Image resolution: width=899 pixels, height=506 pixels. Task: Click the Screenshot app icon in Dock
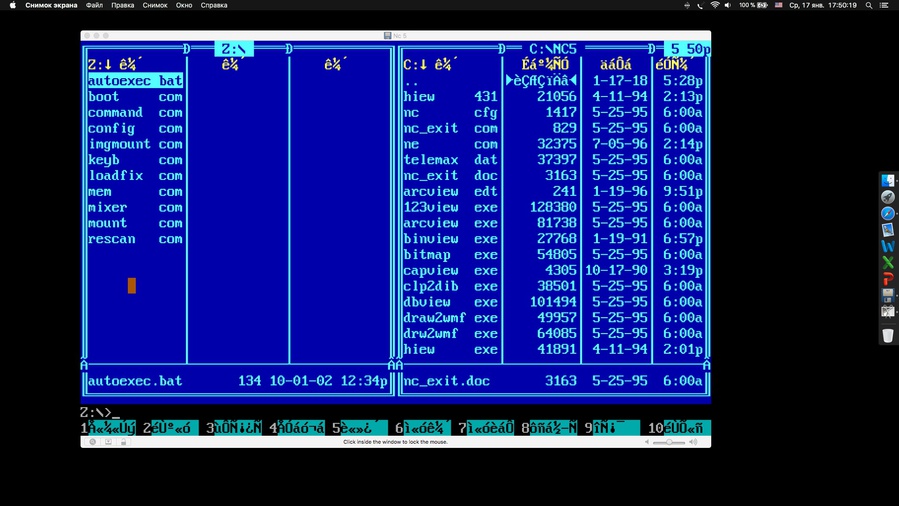pyautogui.click(x=888, y=312)
